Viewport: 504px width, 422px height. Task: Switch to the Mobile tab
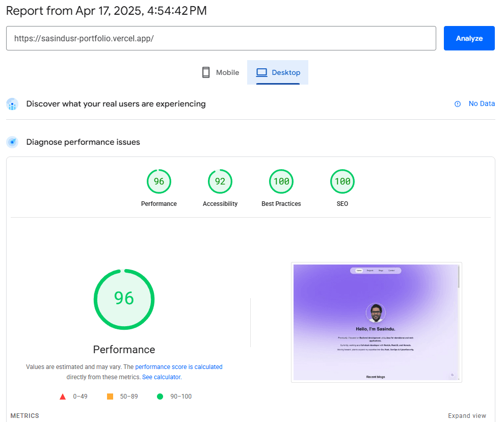point(220,72)
